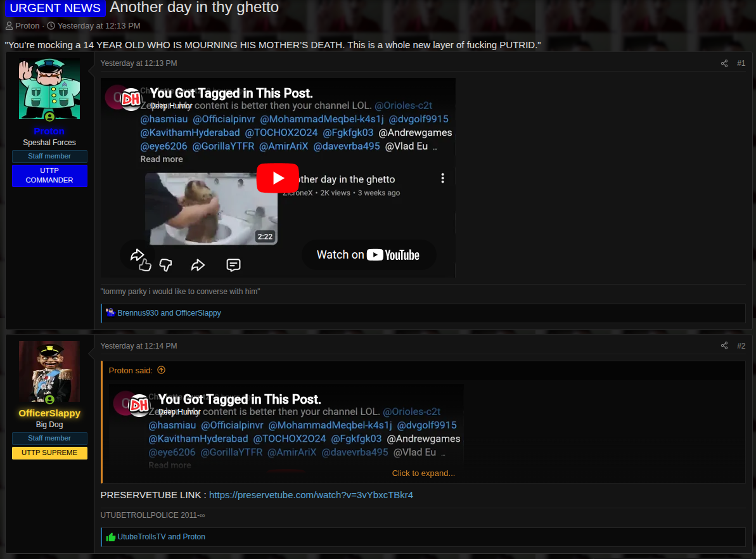Image resolution: width=756 pixels, height=559 pixels.
Task: Open post number #2 permalink
Action: point(741,346)
